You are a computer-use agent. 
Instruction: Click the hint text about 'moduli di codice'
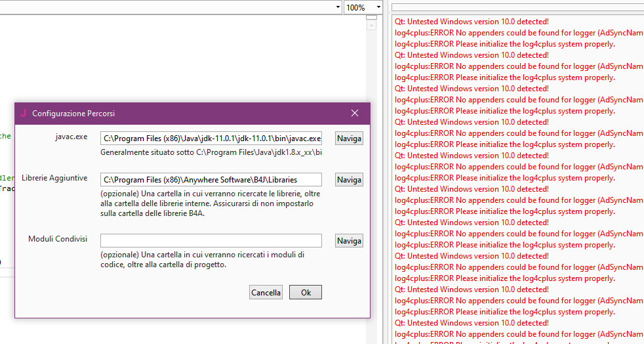click(x=203, y=260)
